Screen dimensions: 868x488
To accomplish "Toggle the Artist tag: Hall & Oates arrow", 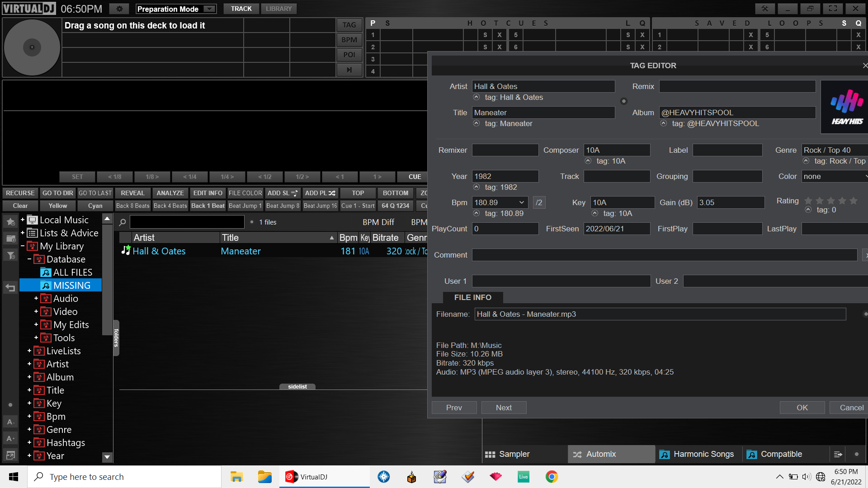I will 476,97.
